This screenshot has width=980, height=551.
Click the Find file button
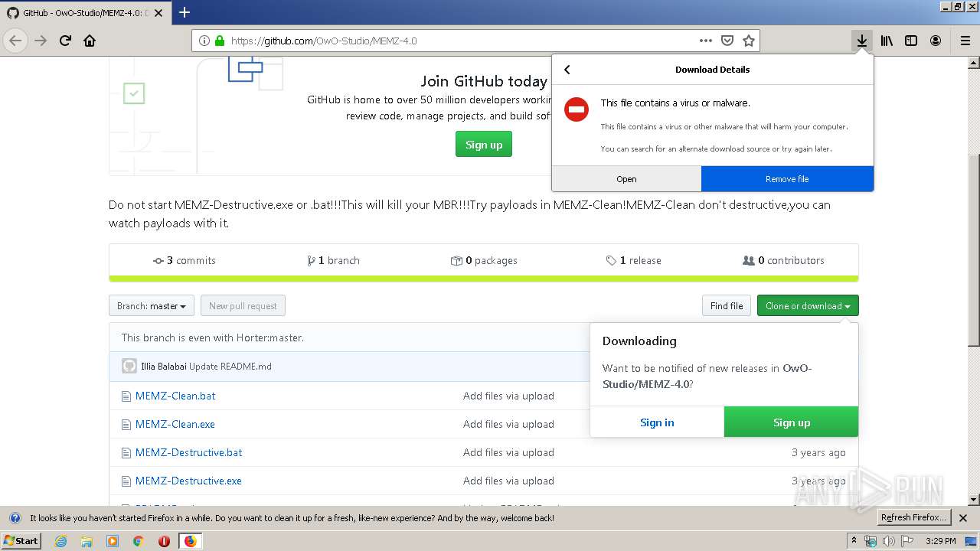(727, 306)
